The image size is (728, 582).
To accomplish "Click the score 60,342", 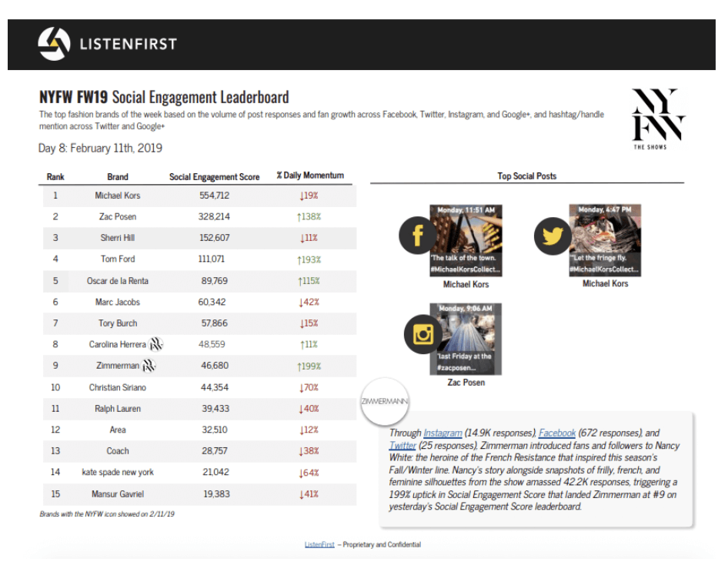I will [x=212, y=302].
